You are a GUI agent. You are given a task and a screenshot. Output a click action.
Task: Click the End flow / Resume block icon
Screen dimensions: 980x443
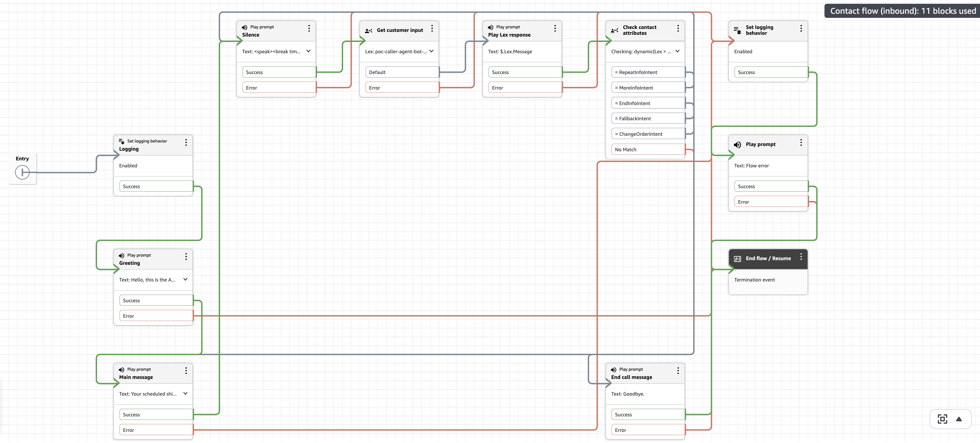[x=737, y=259]
